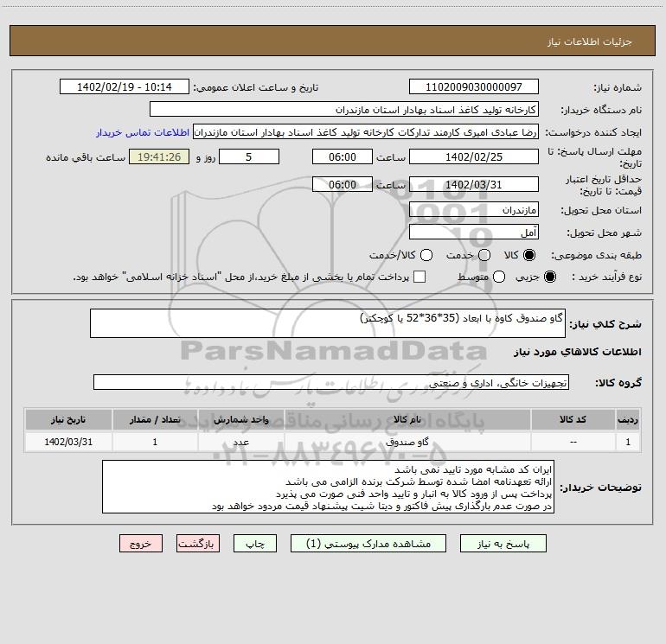This screenshot has width=666, height=644.
Task: Click the page title جزئیات اطلاعات نیاز
Action: [x=590, y=41]
